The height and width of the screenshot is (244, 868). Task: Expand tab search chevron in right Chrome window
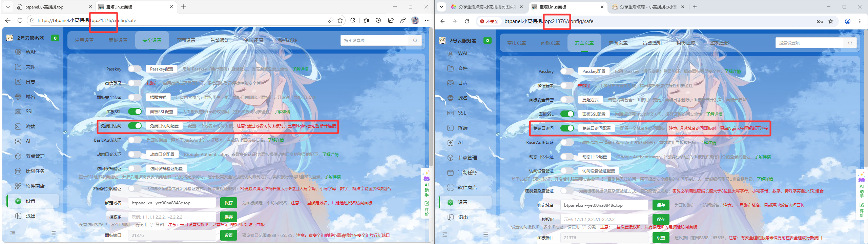click(x=441, y=7)
